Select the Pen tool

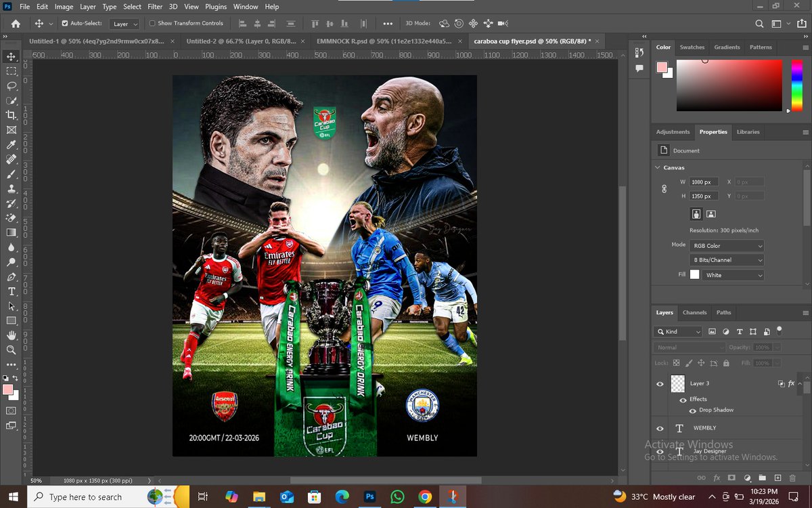pyautogui.click(x=12, y=277)
